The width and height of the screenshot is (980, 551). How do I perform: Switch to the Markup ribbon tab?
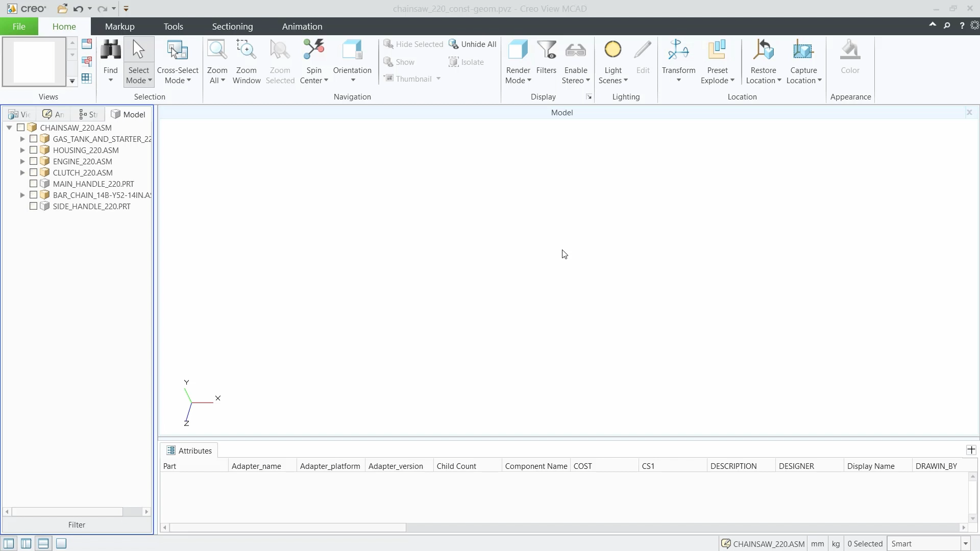[x=119, y=26]
